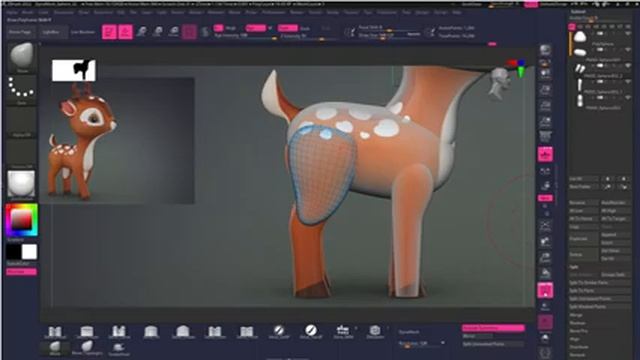
Task: Click the Groups Split button
Action: [616, 275]
